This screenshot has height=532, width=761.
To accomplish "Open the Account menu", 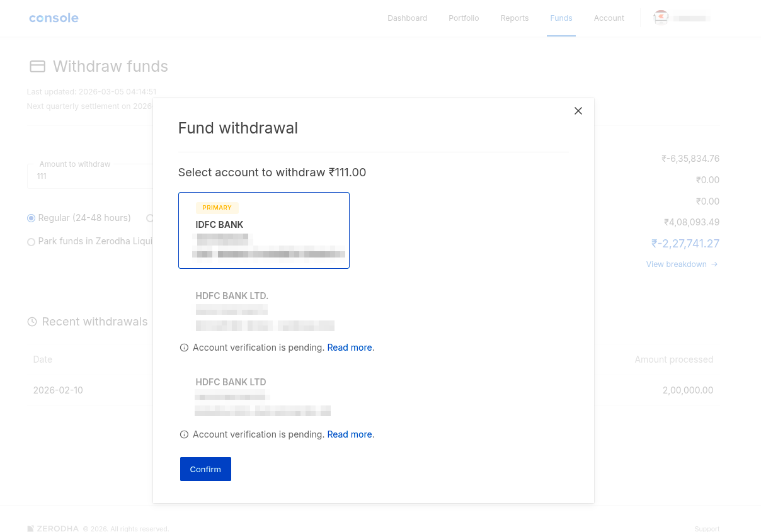I will [x=609, y=18].
